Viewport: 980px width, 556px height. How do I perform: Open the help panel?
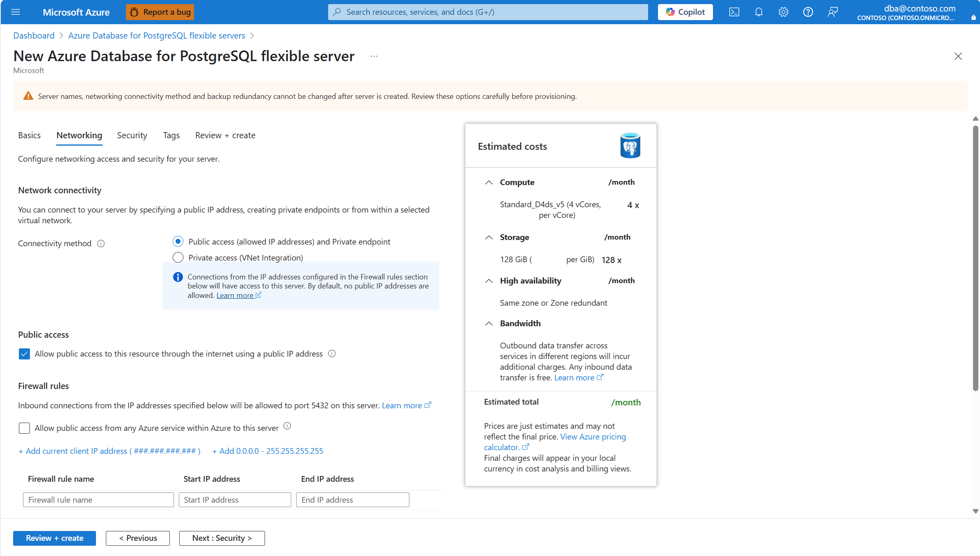click(808, 12)
